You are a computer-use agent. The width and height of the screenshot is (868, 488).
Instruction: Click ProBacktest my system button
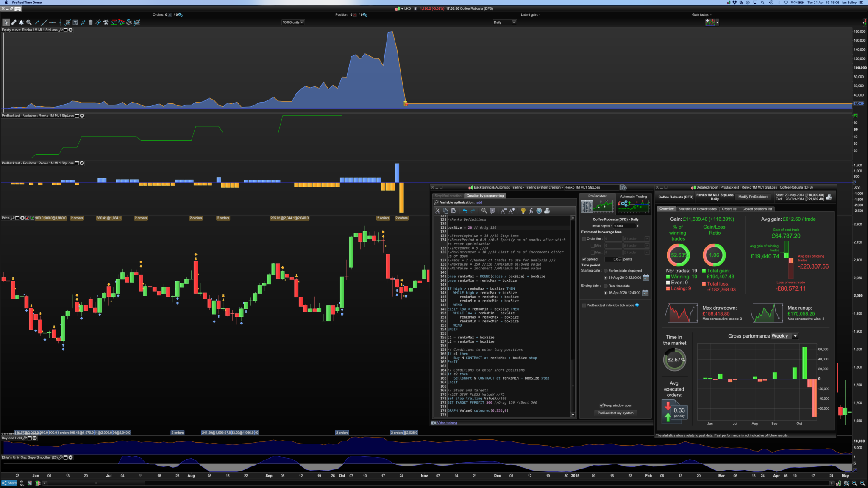pos(615,413)
